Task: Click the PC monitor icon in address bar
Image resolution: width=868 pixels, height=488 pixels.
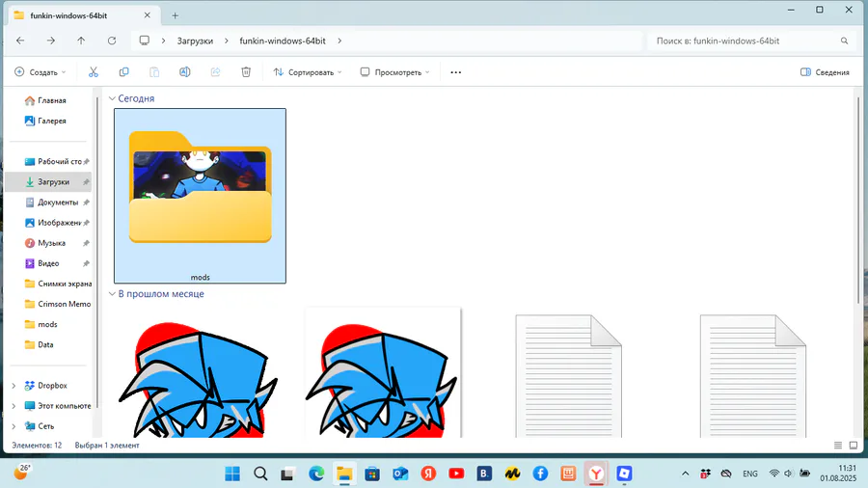Action: (x=144, y=41)
